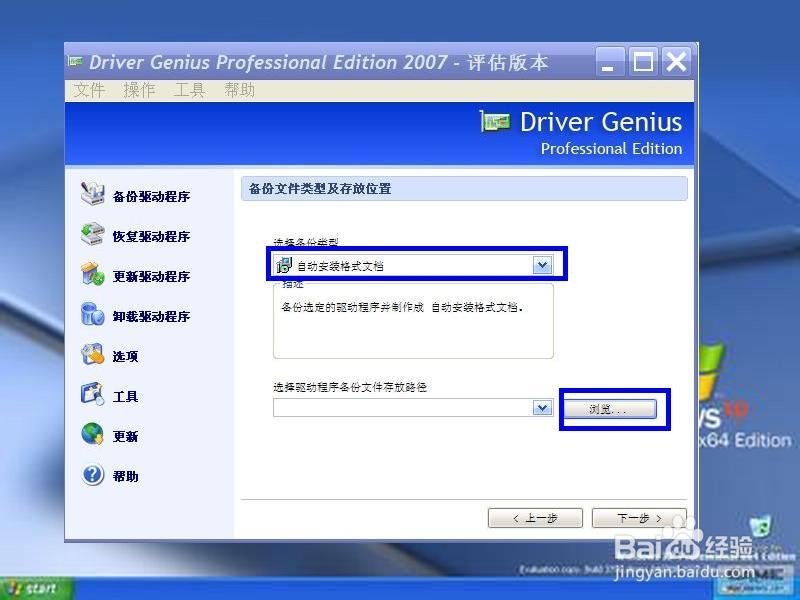Click the description text box

coord(413,321)
